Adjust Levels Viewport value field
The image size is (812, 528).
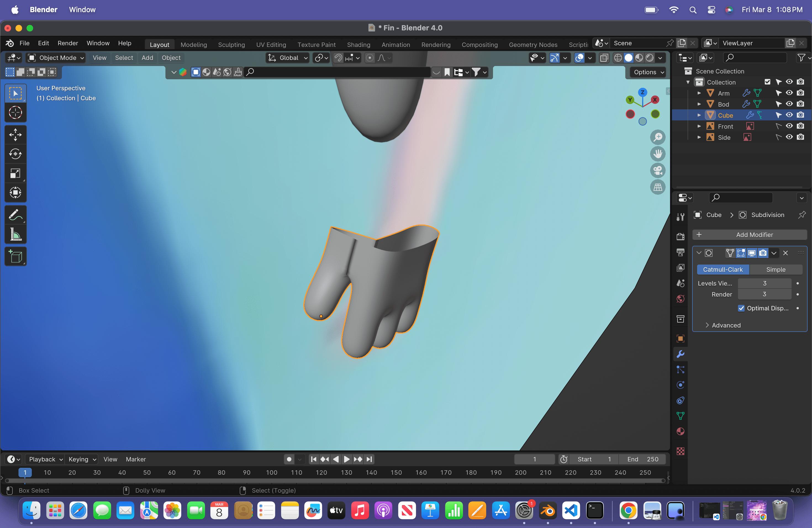[764, 283]
